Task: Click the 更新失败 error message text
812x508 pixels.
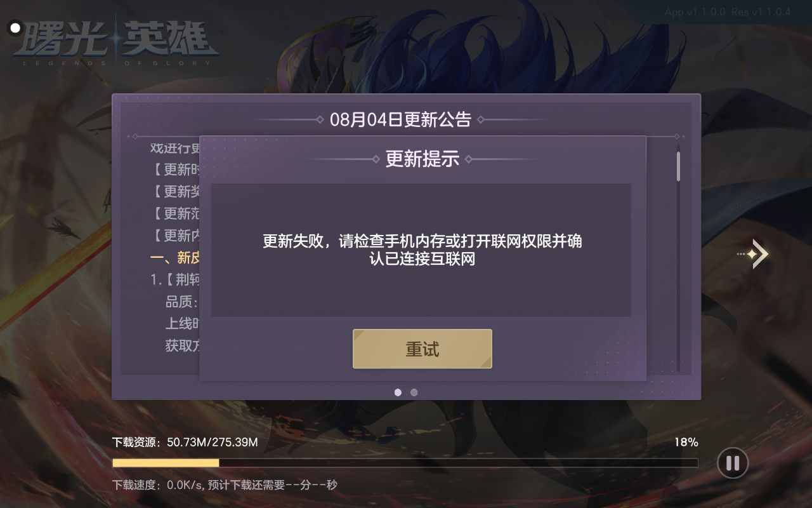Action: coord(422,250)
